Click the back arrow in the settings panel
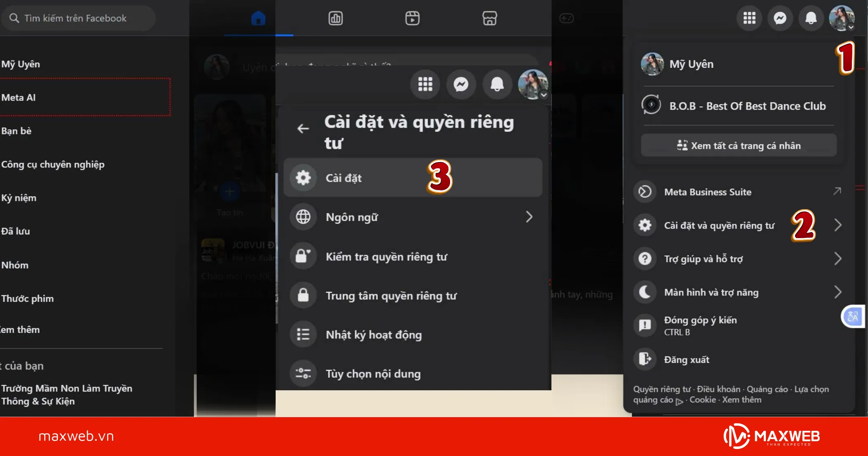The width and height of the screenshot is (868, 456). point(303,129)
